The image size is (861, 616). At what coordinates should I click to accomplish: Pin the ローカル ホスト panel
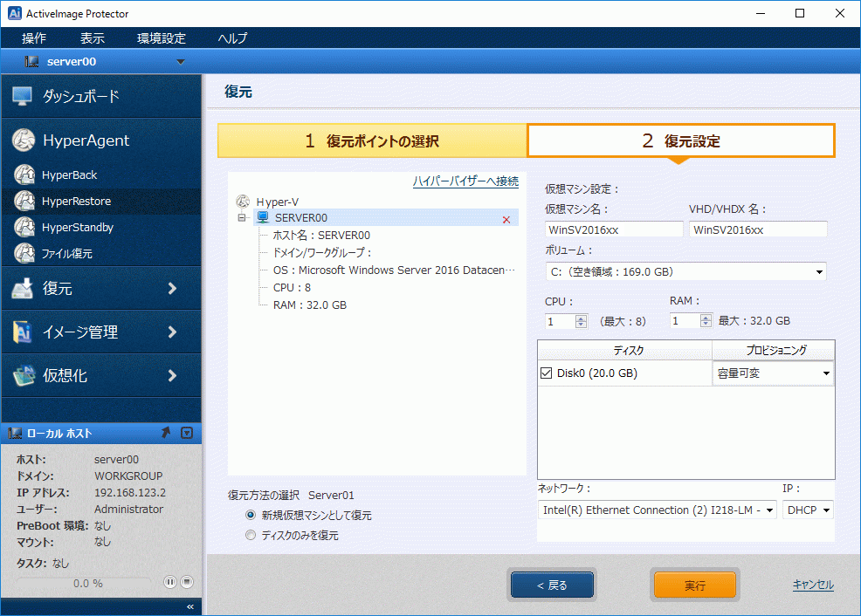click(x=166, y=433)
